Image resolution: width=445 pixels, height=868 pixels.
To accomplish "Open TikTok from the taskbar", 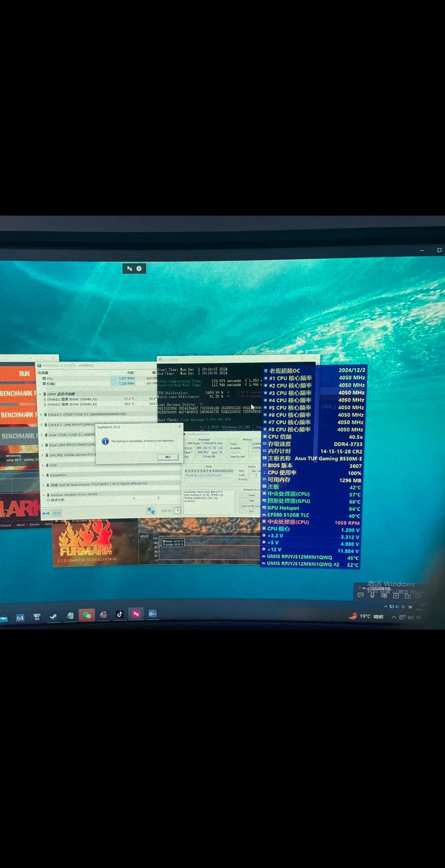I will (x=119, y=614).
